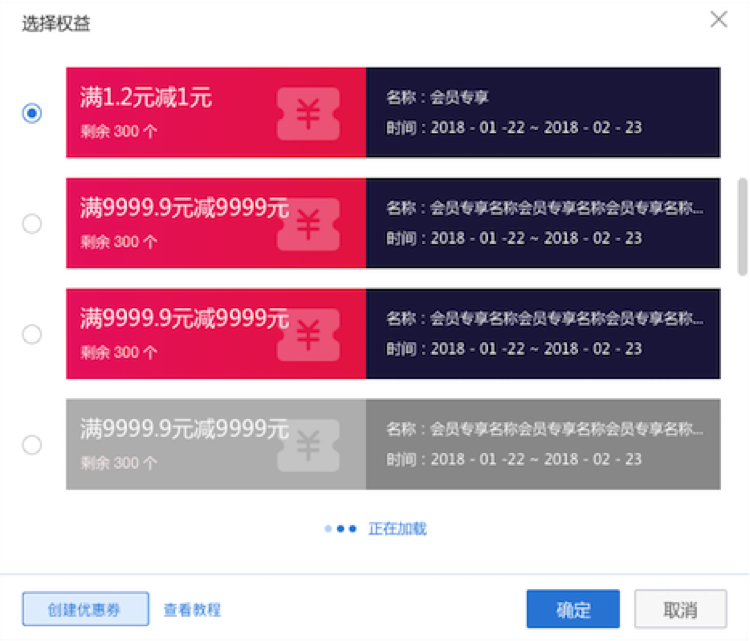This screenshot has height=641, width=750.
Task: Click the 名称：会员专享 label on the first coupon
Action: pos(438,98)
